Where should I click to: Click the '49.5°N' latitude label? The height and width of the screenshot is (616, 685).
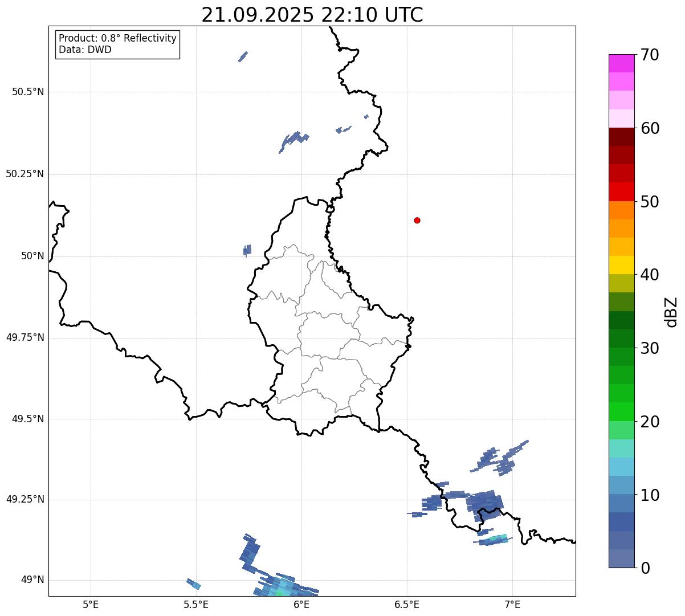[28, 419]
